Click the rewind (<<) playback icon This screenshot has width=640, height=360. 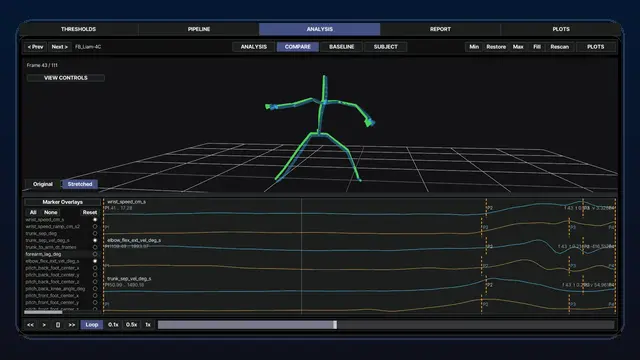click(31, 325)
